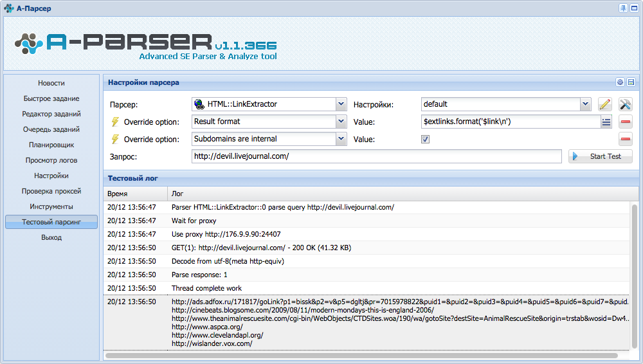Select the 'Parser HTML::LinkExtractor::0 parse query' row
This screenshot has height=364, width=643.
coord(367,207)
